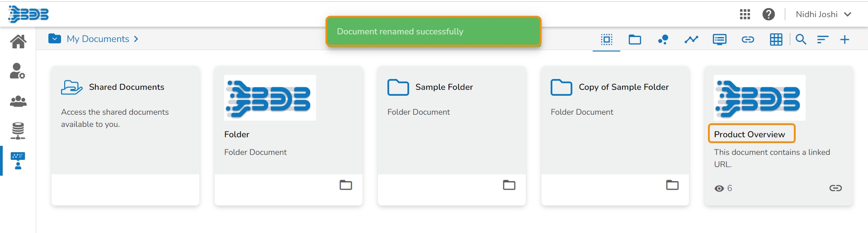Open the sort options icon
The width and height of the screenshot is (868, 233).
click(823, 39)
